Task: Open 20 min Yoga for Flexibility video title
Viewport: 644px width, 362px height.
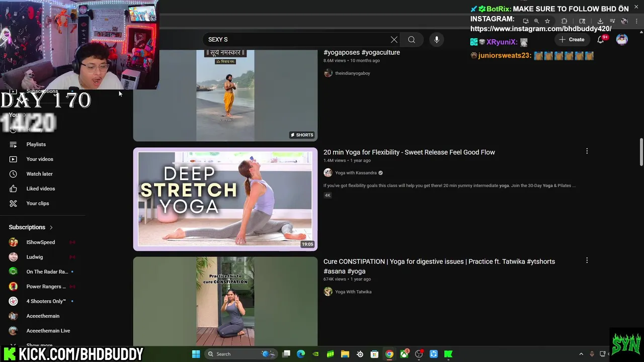Action: 409,152
